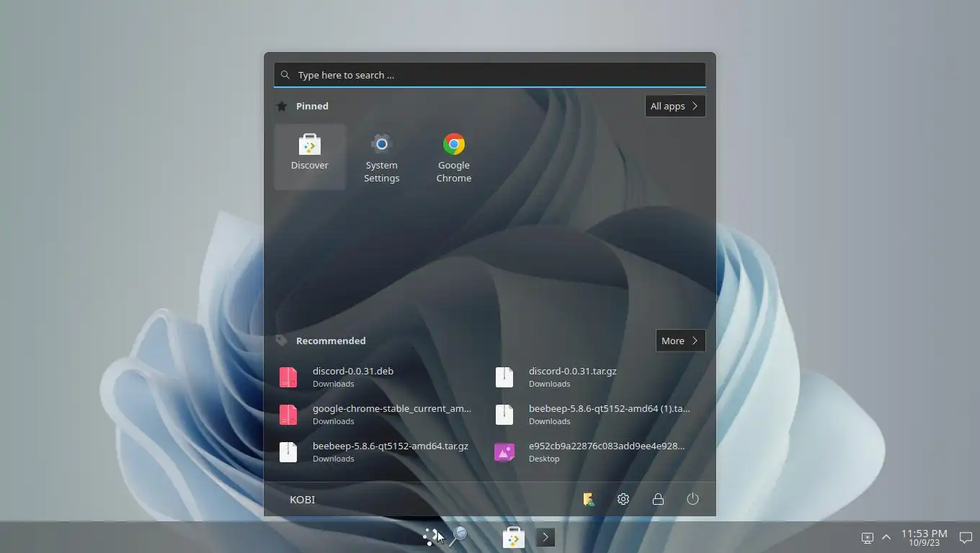Open google-chrome-stable_current deb file
Image resolution: width=980 pixels, height=553 pixels.
tap(382, 414)
